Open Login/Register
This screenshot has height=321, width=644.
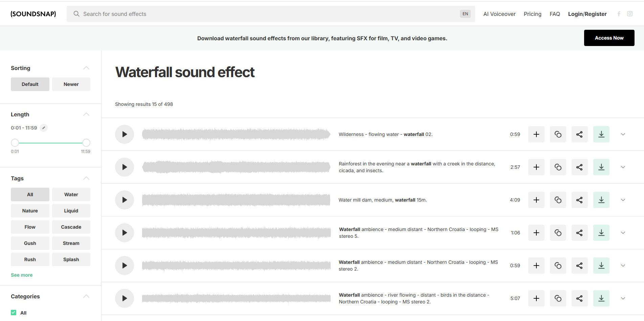click(x=587, y=14)
